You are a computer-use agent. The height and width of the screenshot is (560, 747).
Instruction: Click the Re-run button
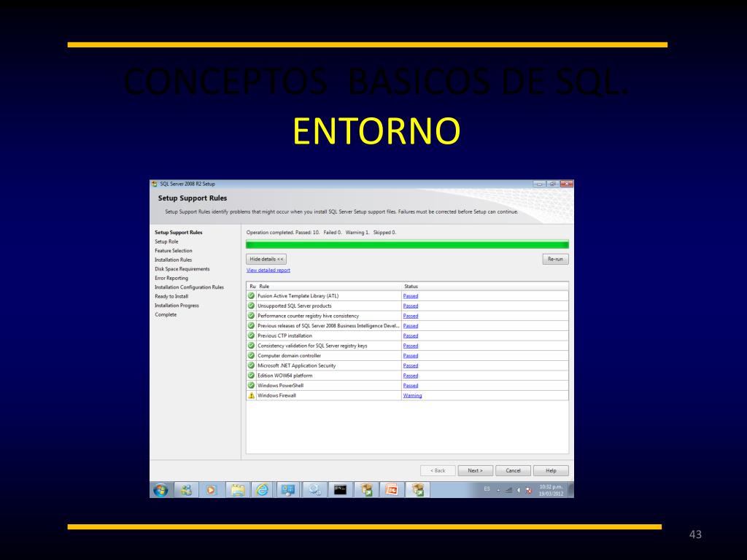pyautogui.click(x=555, y=259)
